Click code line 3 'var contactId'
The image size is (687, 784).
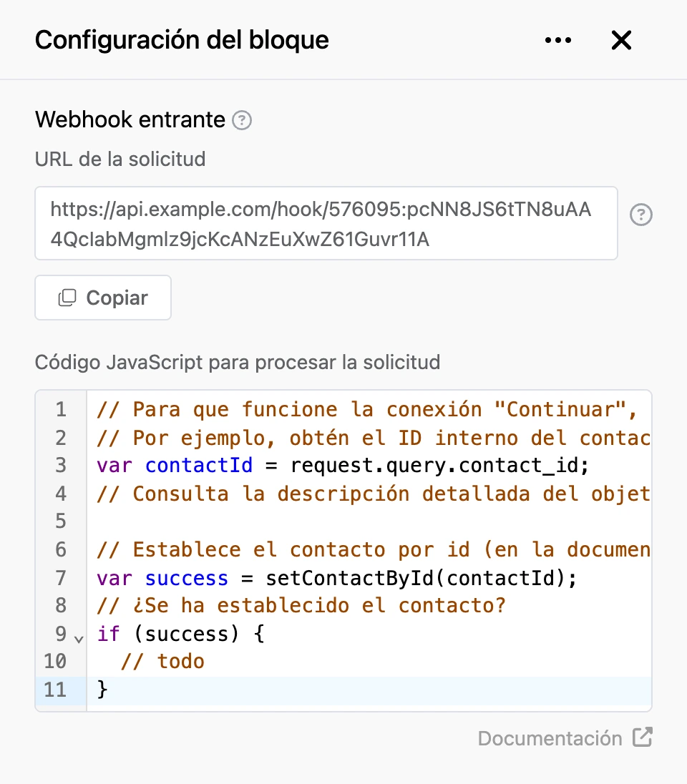click(x=343, y=466)
